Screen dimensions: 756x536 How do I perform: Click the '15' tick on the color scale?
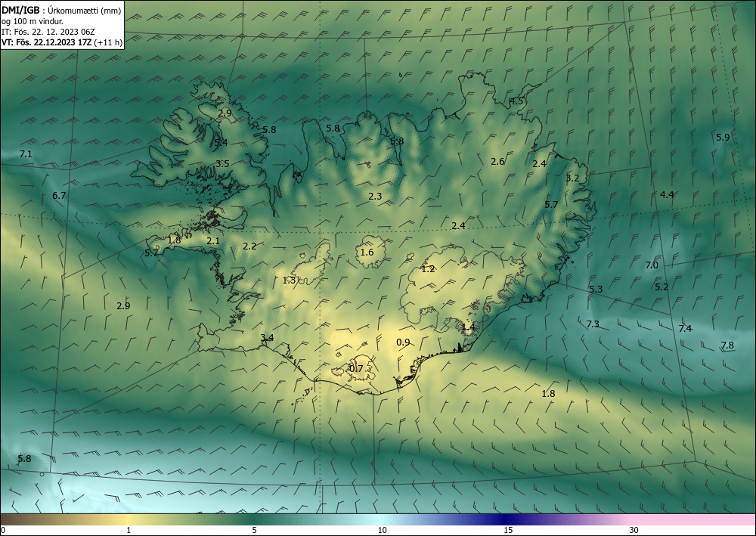point(508,530)
